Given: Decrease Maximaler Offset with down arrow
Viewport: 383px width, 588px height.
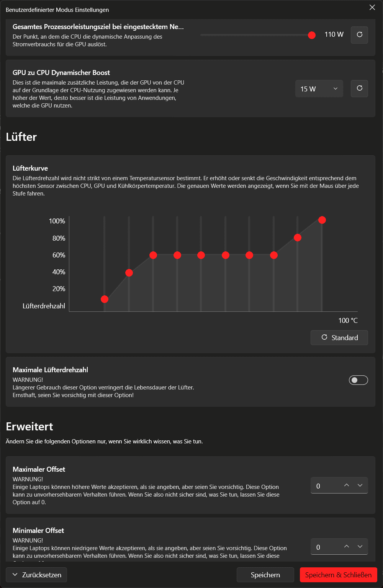Looking at the screenshot, I should tap(360, 485).
